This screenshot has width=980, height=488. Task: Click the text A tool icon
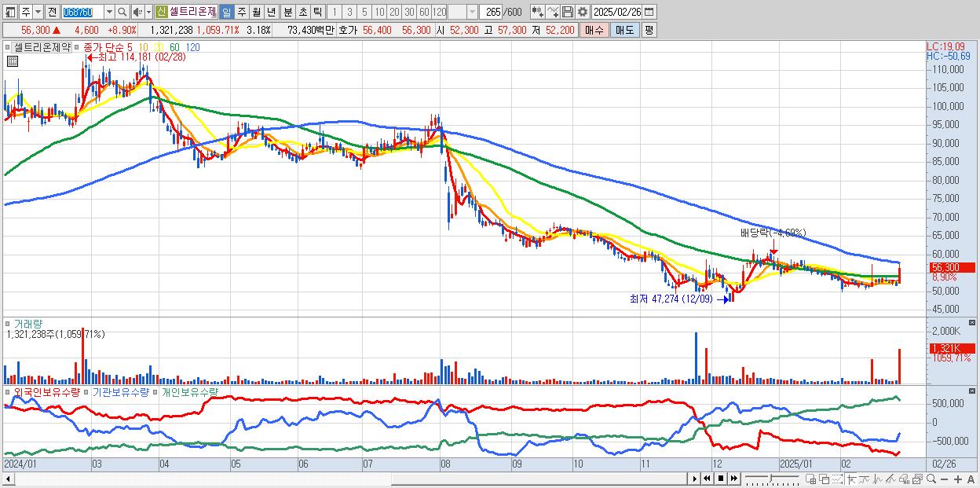coord(971,479)
